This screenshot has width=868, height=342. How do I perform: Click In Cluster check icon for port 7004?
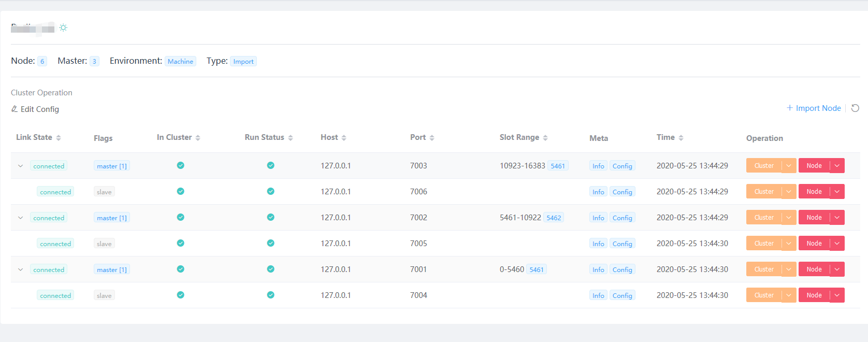180,295
